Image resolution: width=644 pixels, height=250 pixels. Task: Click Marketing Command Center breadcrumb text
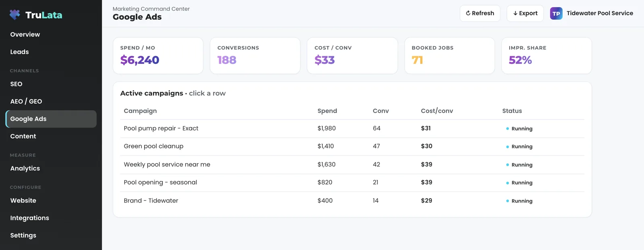point(151,9)
